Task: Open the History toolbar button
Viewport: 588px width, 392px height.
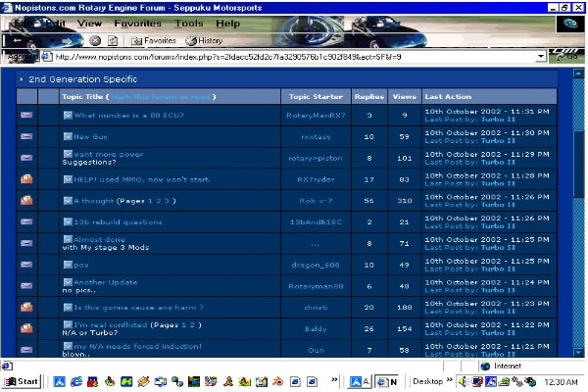Action: [205, 41]
